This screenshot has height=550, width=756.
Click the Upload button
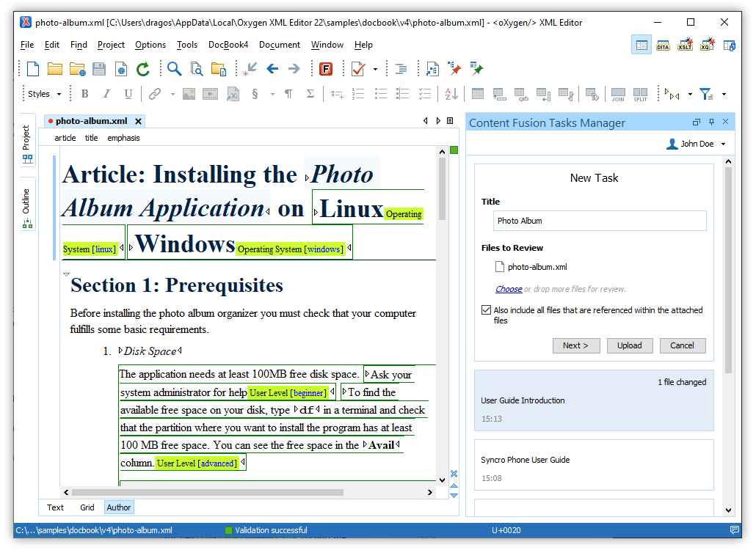629,345
